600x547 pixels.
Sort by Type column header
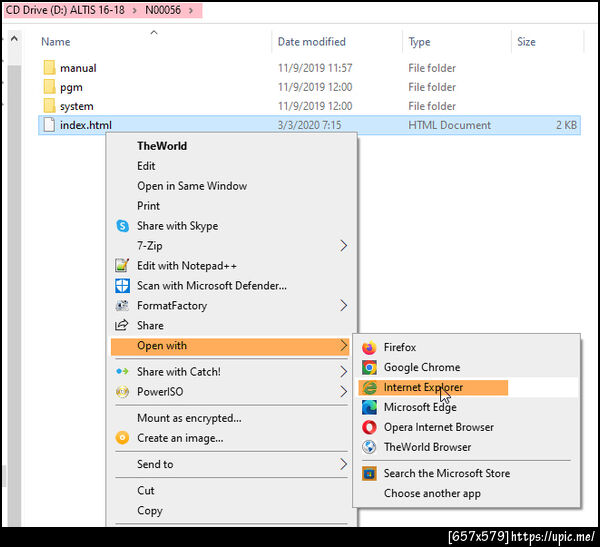coord(419,42)
